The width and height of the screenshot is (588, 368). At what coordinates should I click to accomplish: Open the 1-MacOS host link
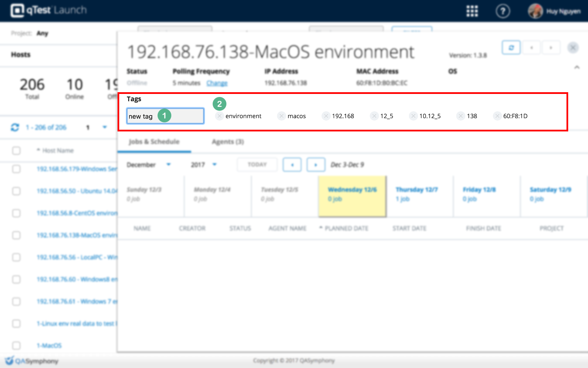[x=49, y=346]
